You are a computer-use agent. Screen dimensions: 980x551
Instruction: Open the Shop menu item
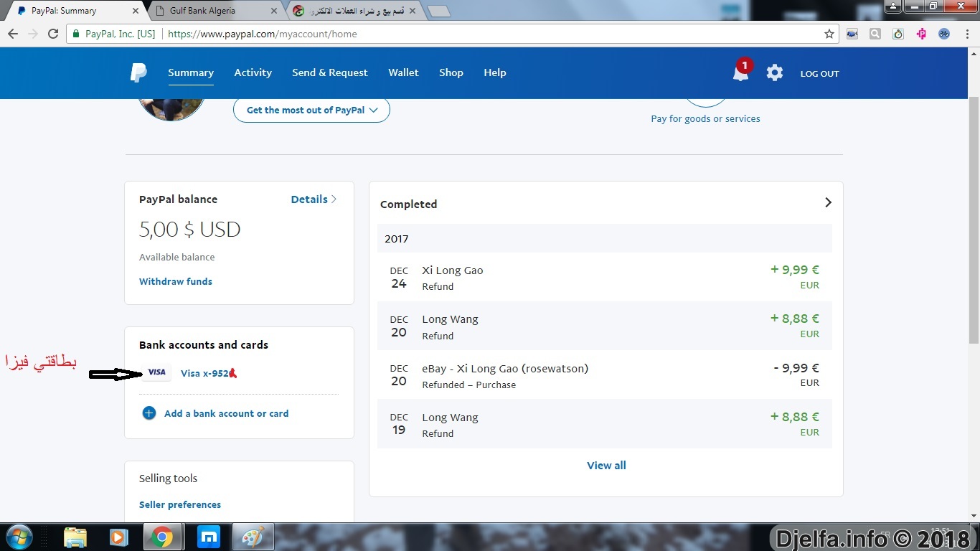451,72
